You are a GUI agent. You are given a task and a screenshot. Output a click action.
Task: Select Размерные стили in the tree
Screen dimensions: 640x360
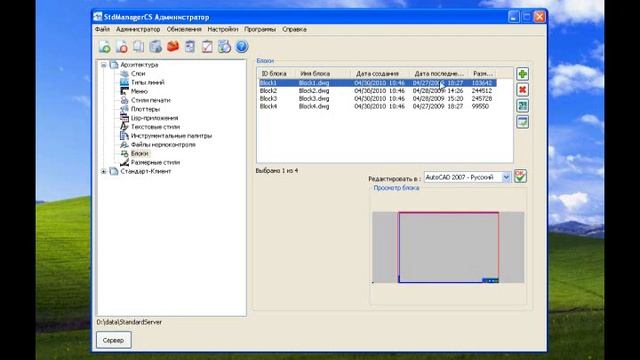pyautogui.click(x=155, y=162)
